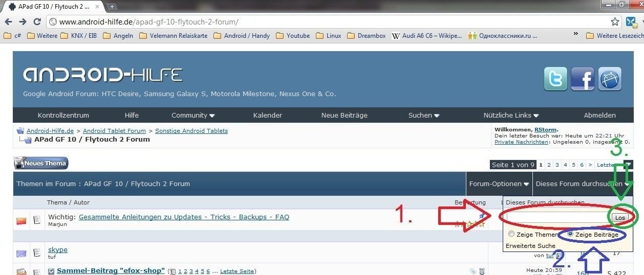
Task: Tick the checkbox before Sammel-Beitrag efox-shop
Action: coord(51,271)
